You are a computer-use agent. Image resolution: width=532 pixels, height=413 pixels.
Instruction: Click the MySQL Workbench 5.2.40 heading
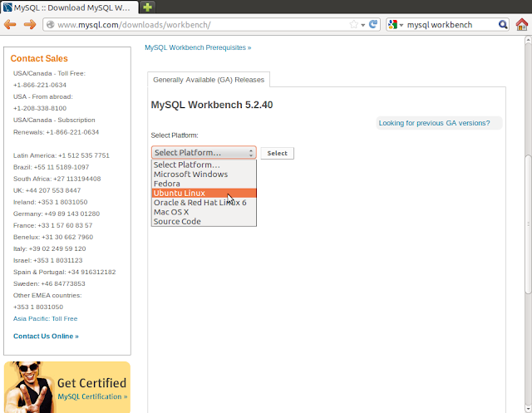pos(212,105)
